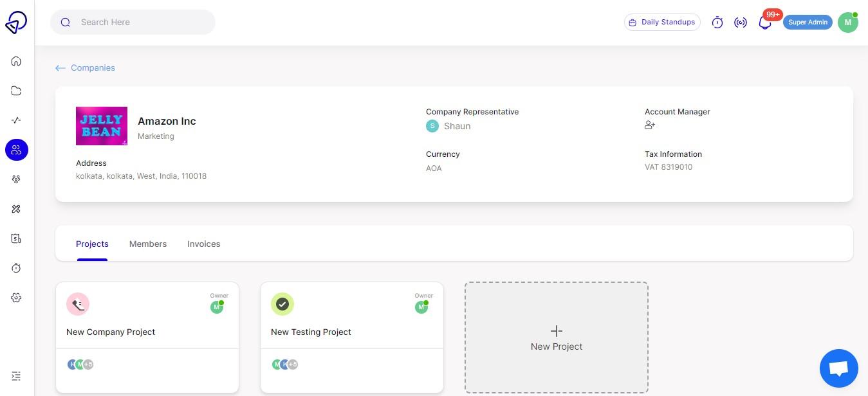Image resolution: width=868 pixels, height=396 pixels.
Task: View Activity feed via the pulse sidebar icon
Action: tap(16, 120)
